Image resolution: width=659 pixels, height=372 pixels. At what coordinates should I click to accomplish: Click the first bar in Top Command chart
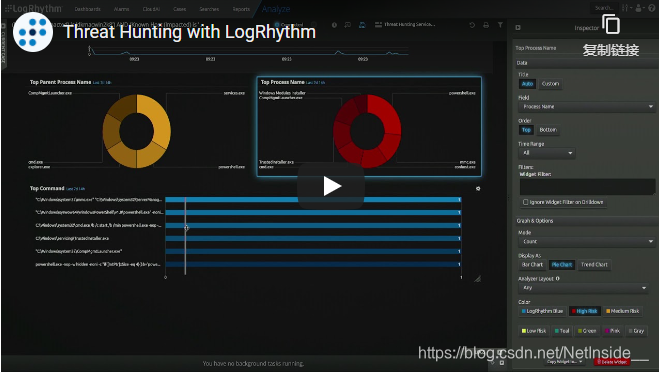(313, 200)
